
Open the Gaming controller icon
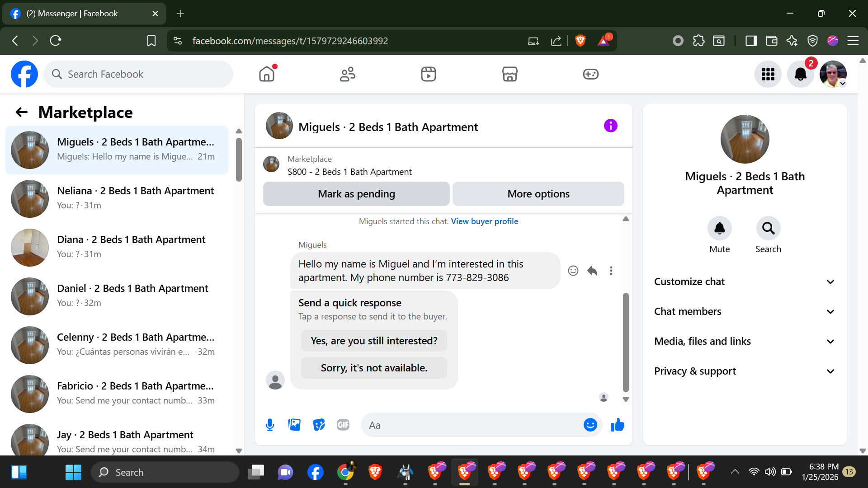click(590, 74)
